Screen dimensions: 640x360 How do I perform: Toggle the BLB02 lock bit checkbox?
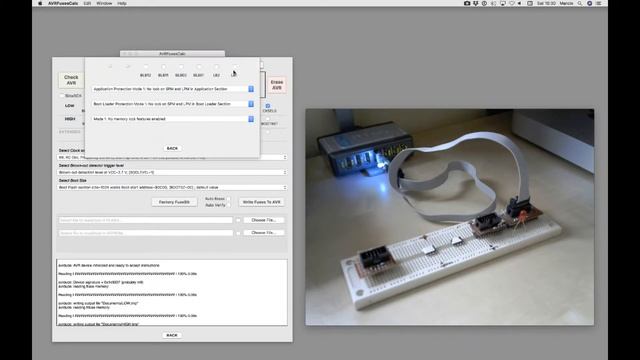(181, 67)
